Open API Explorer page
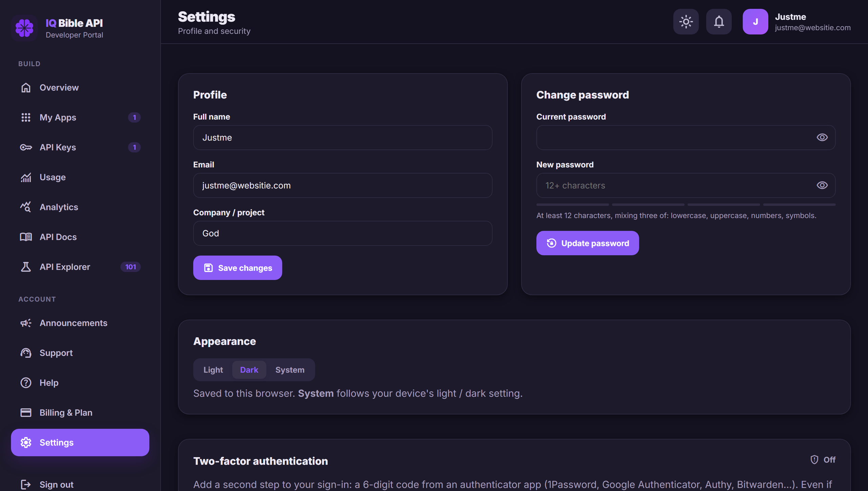This screenshot has height=491, width=868. (x=80, y=267)
